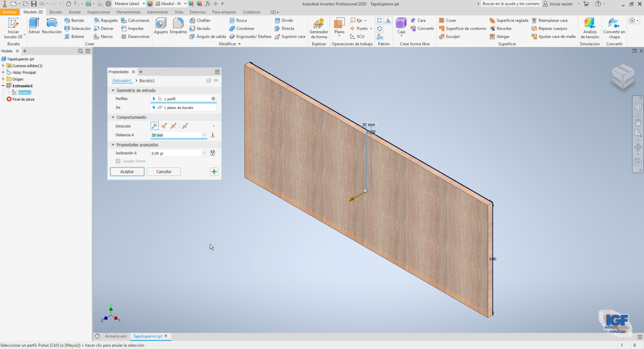
Task: Toggle the sketch visibility eye icon
Action: point(216,81)
